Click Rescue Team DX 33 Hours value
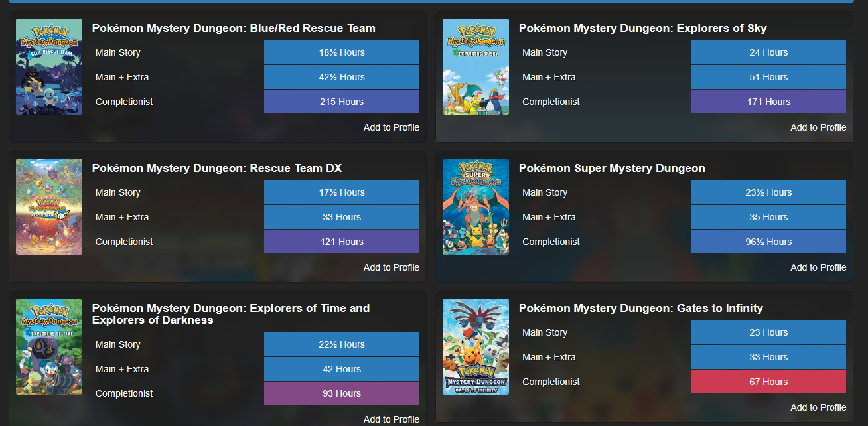This screenshot has height=426, width=868. pos(342,217)
